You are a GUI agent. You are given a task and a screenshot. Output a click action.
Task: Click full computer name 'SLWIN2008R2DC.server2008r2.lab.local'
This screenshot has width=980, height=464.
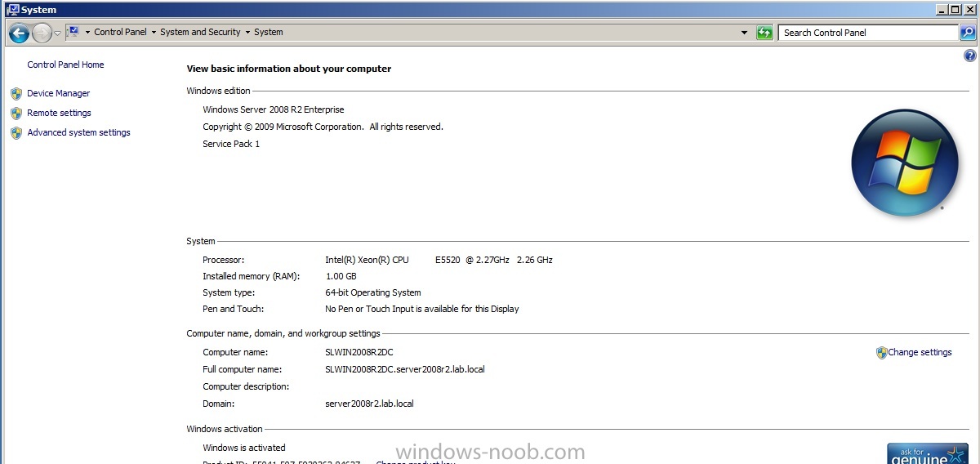pos(405,369)
